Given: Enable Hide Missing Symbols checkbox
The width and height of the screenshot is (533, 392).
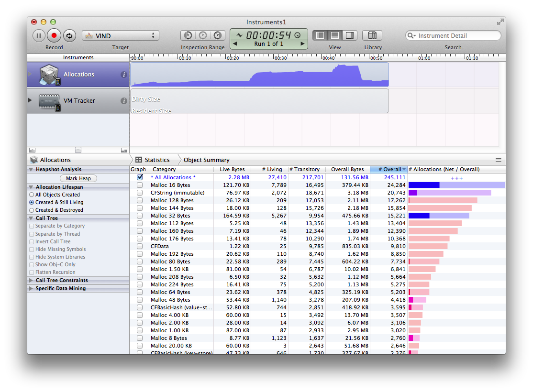Looking at the screenshot, I should pyautogui.click(x=32, y=250).
